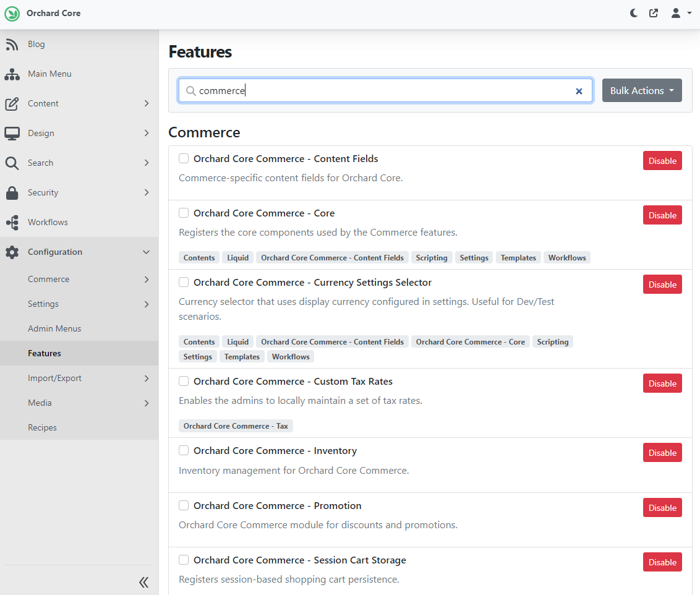The image size is (700, 595).
Task: Check the Currency Settings Selector checkbox
Action: click(x=184, y=282)
